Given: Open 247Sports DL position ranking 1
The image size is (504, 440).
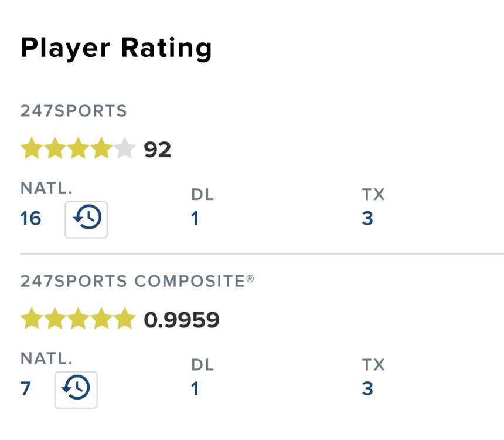Looking at the screenshot, I should pyautogui.click(x=195, y=219).
